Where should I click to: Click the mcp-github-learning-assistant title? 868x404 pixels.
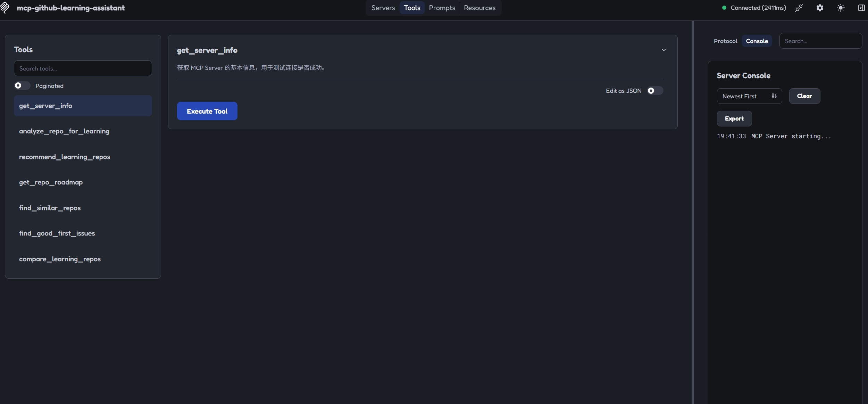coord(71,8)
